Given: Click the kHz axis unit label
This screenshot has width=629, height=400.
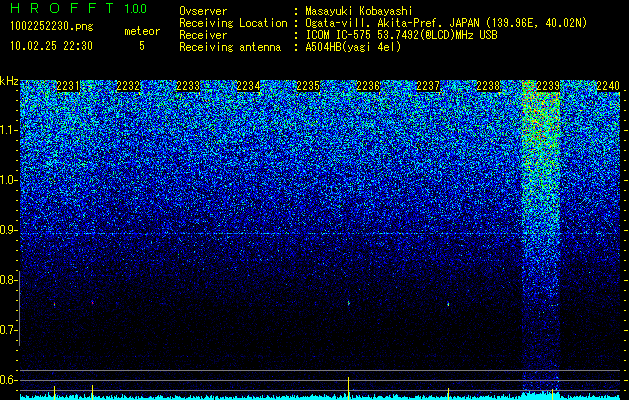Looking at the screenshot, I should (x=9, y=81).
